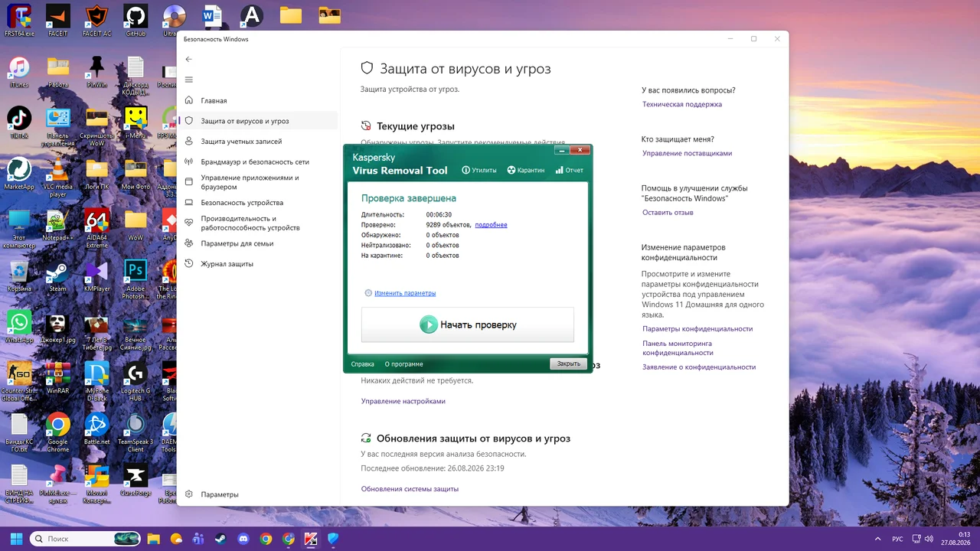
Task: Open Параметры для семьи in sidebar
Action: (x=258, y=243)
